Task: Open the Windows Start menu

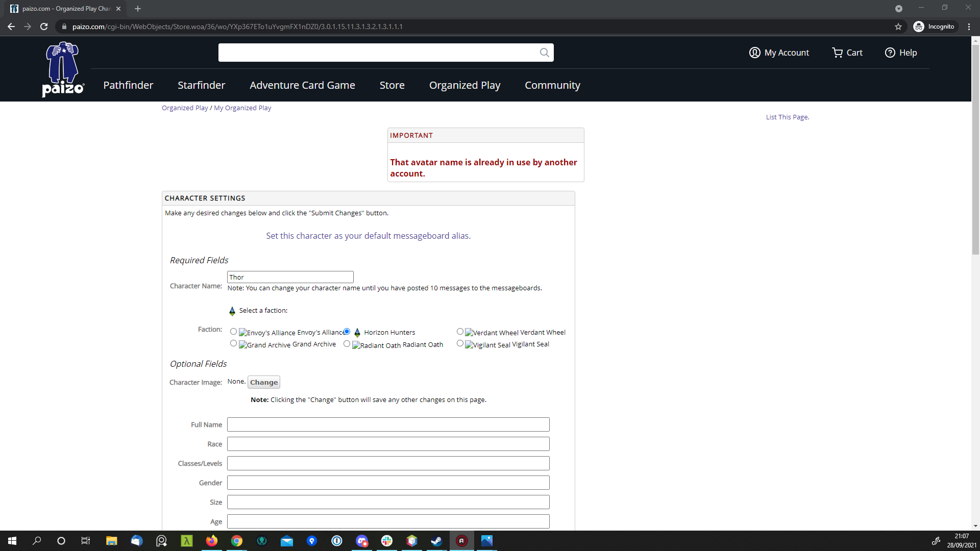Action: pyautogui.click(x=12, y=541)
